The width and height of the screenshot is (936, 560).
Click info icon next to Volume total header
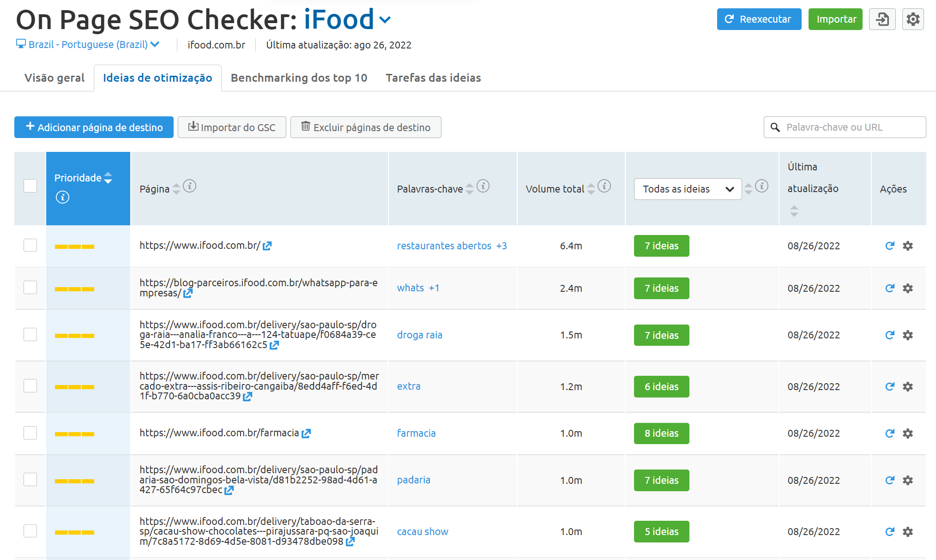604,186
